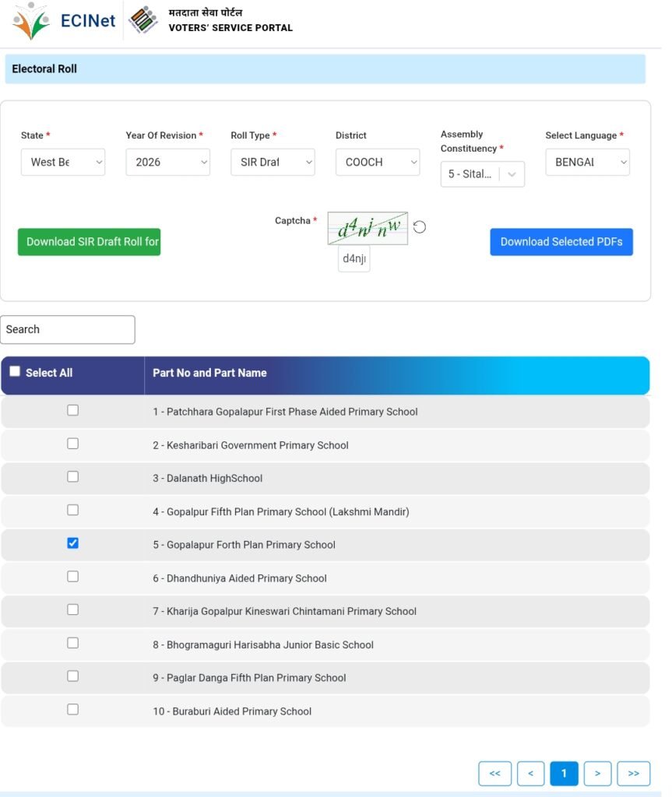672x797 pixels.
Task: Click the Search input field
Action: point(67,329)
